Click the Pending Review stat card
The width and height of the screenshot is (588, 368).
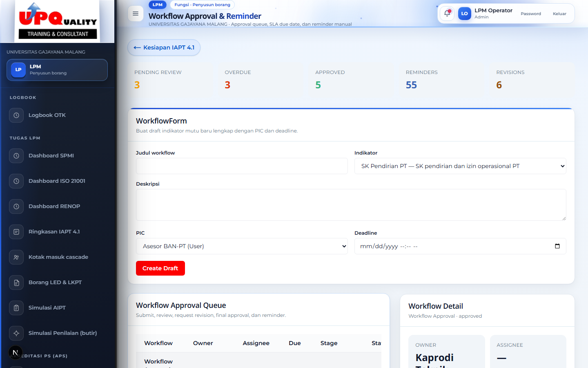pos(171,80)
